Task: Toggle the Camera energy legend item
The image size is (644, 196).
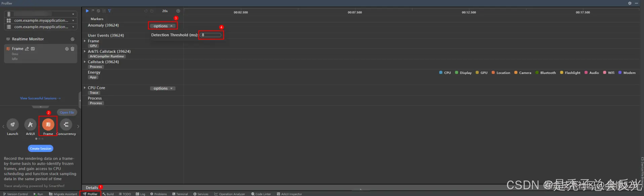Action: coord(523,73)
